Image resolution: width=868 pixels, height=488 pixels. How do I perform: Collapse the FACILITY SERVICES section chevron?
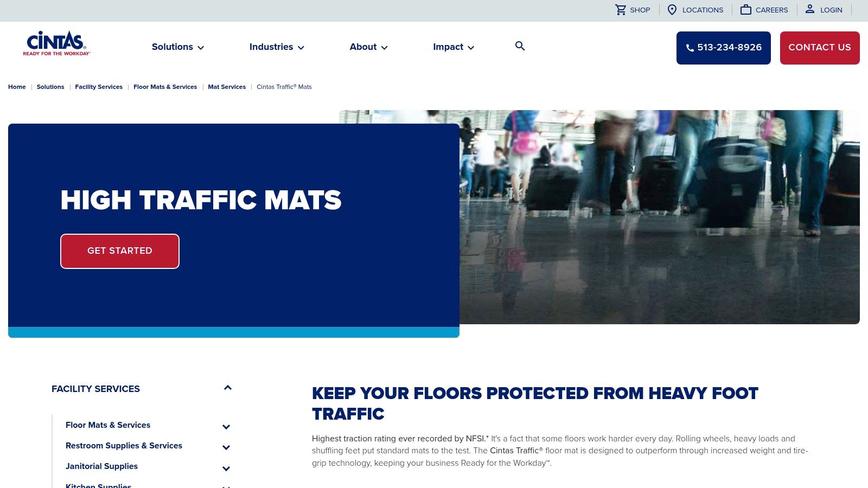pos(228,388)
